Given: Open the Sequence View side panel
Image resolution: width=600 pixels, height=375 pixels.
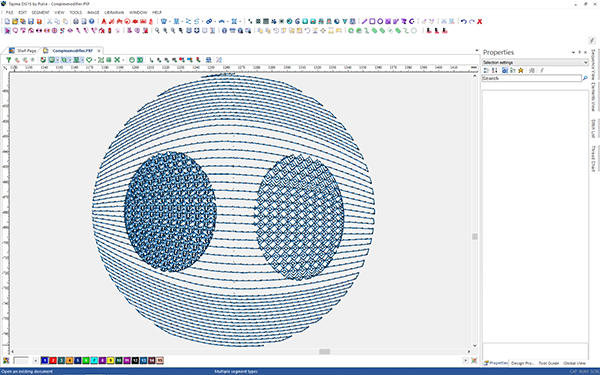Looking at the screenshot, I should (593, 64).
